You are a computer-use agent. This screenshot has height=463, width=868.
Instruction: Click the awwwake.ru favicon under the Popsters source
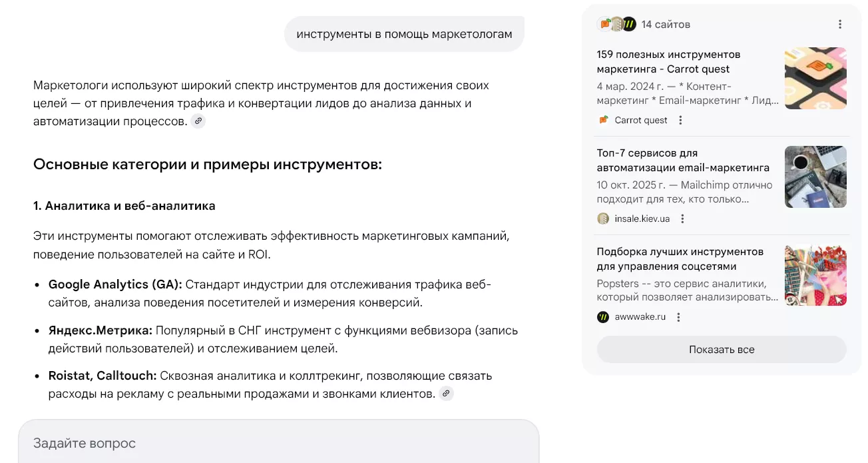pos(602,317)
